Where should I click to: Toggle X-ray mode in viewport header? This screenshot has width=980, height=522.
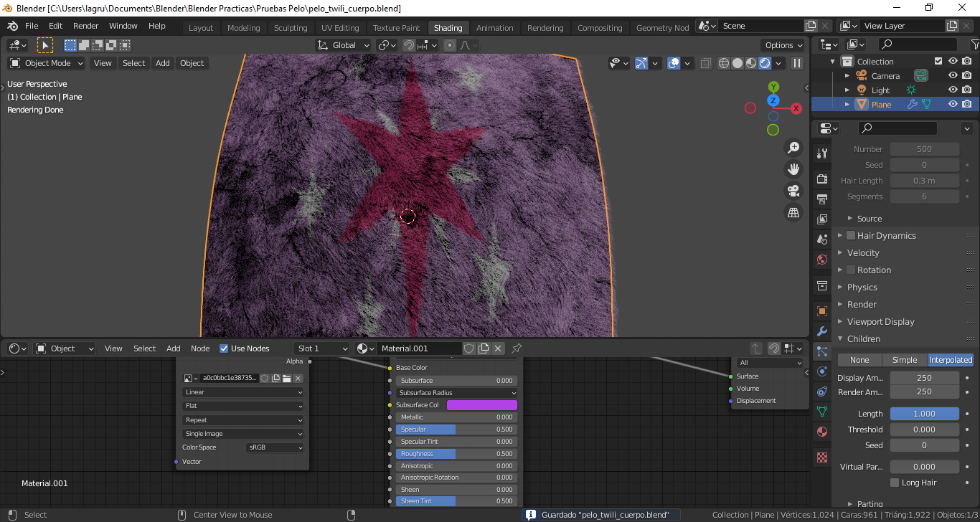(x=706, y=63)
